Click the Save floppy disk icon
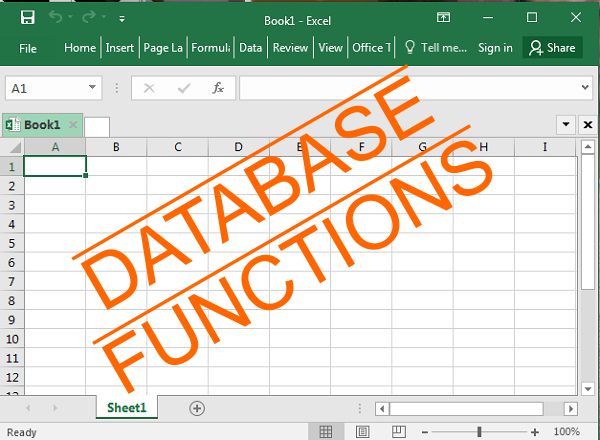 click(28, 18)
